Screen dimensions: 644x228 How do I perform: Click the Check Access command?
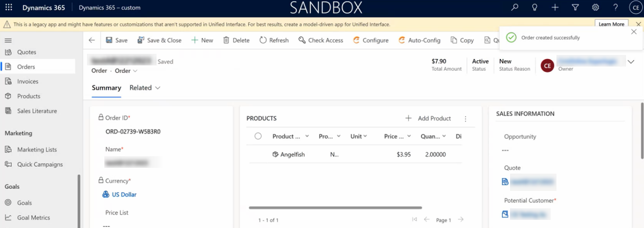[321, 40]
